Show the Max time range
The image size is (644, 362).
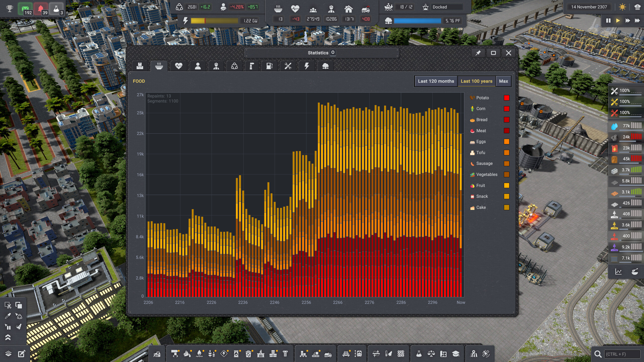[503, 81]
